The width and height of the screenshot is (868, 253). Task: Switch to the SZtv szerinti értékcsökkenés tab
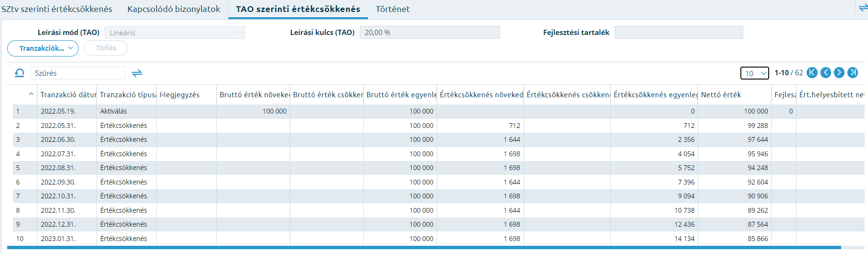tap(57, 9)
